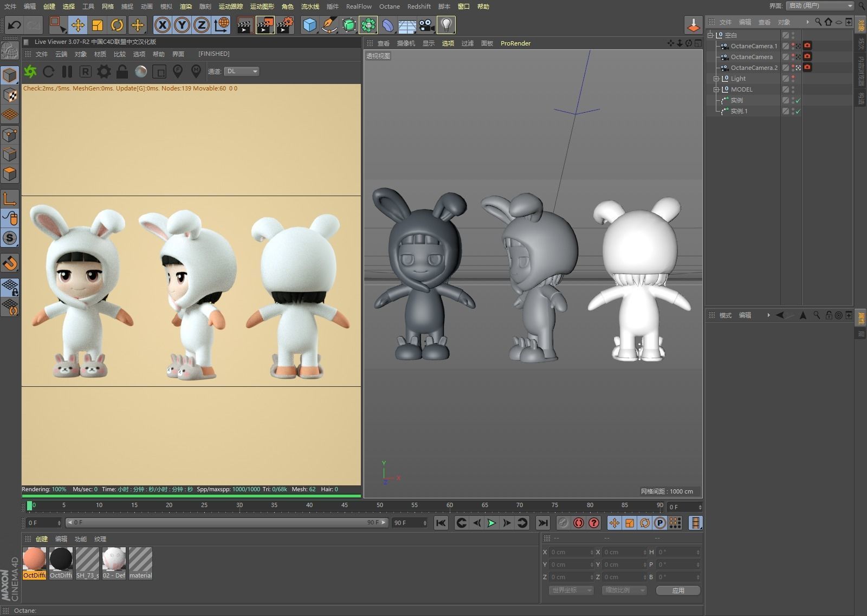Click the active camera toggle for OctaneCamera

pyautogui.click(x=798, y=57)
